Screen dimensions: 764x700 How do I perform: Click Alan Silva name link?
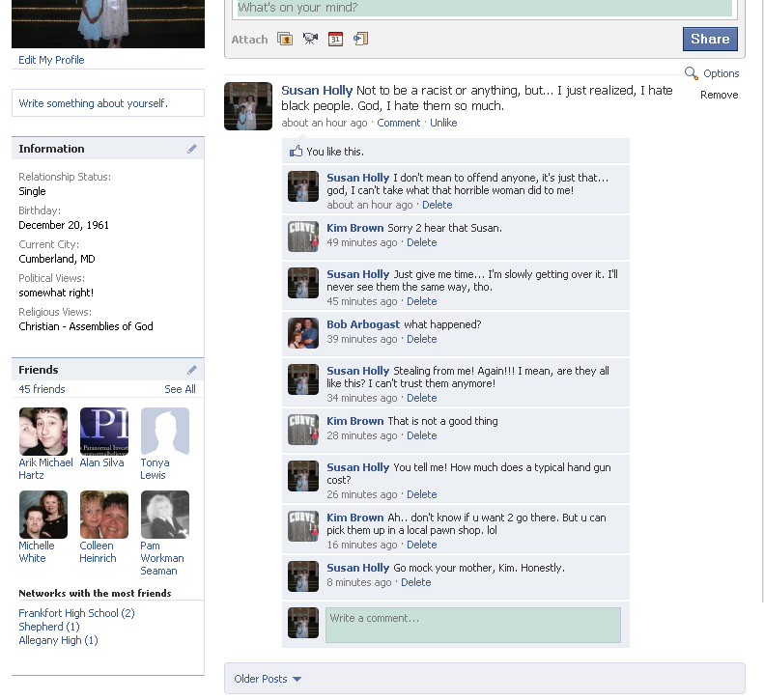(101, 462)
